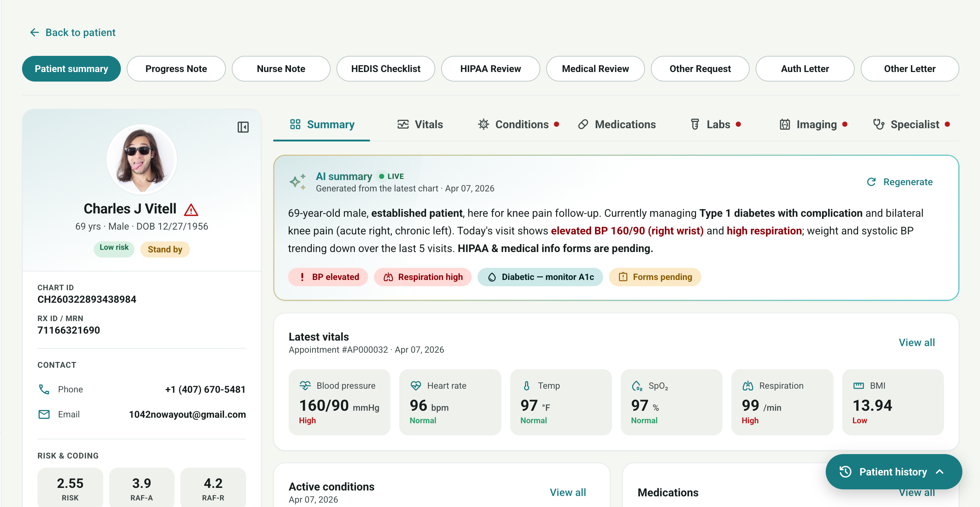Click the droplet icon in Diabetic chip
Viewport: 980px width, 507px height.
pyautogui.click(x=492, y=277)
